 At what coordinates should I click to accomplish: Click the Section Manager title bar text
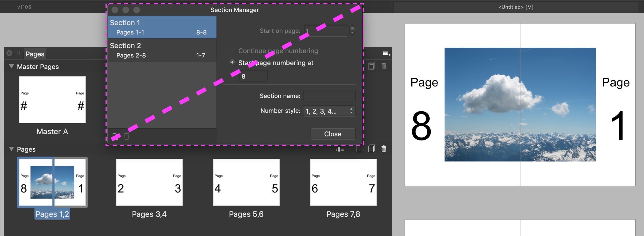pyautogui.click(x=235, y=10)
